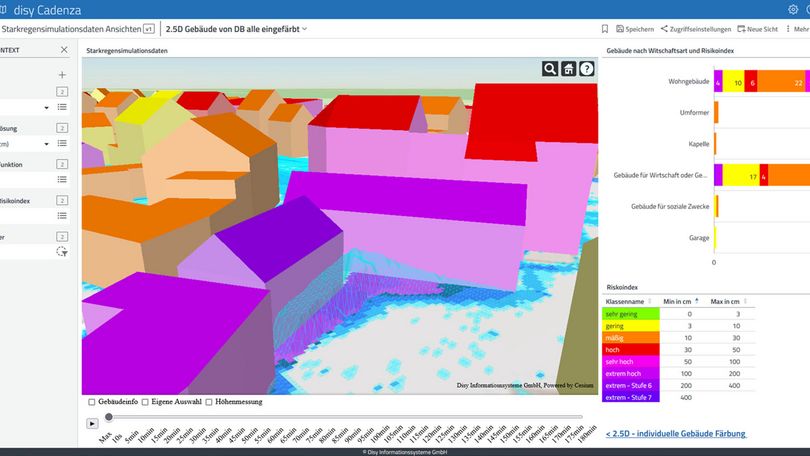Sort the table by Min in cm column
810x456 pixels.
(x=674, y=301)
